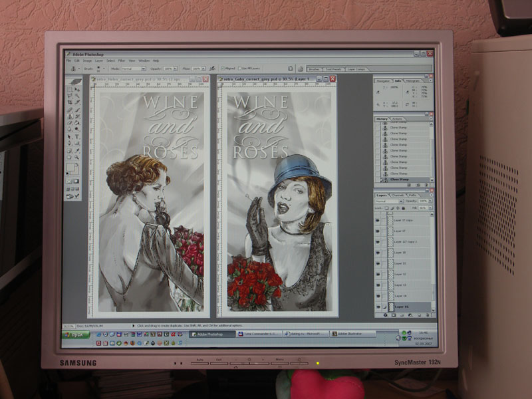Select the Blur tool
The height and width of the screenshot is (399, 532).
coord(70,129)
